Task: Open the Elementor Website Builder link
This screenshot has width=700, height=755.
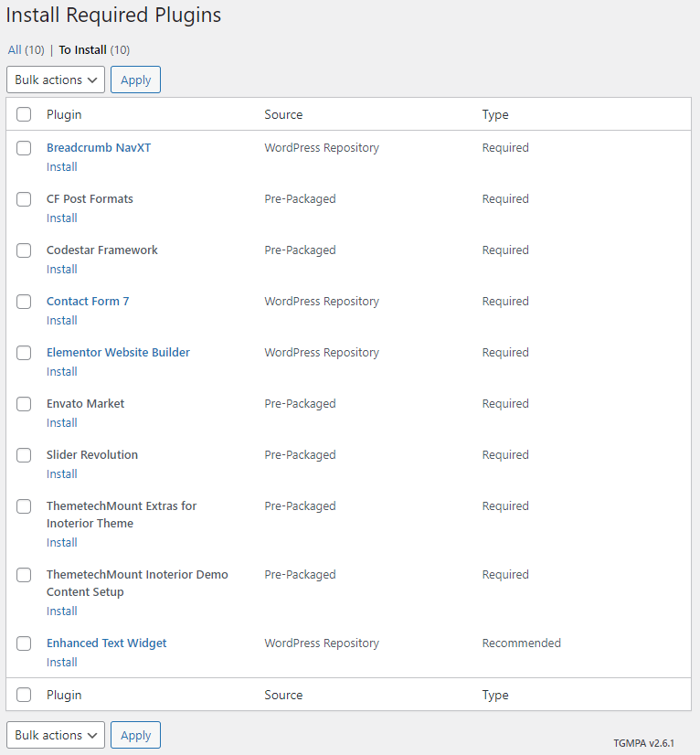Action: (118, 353)
